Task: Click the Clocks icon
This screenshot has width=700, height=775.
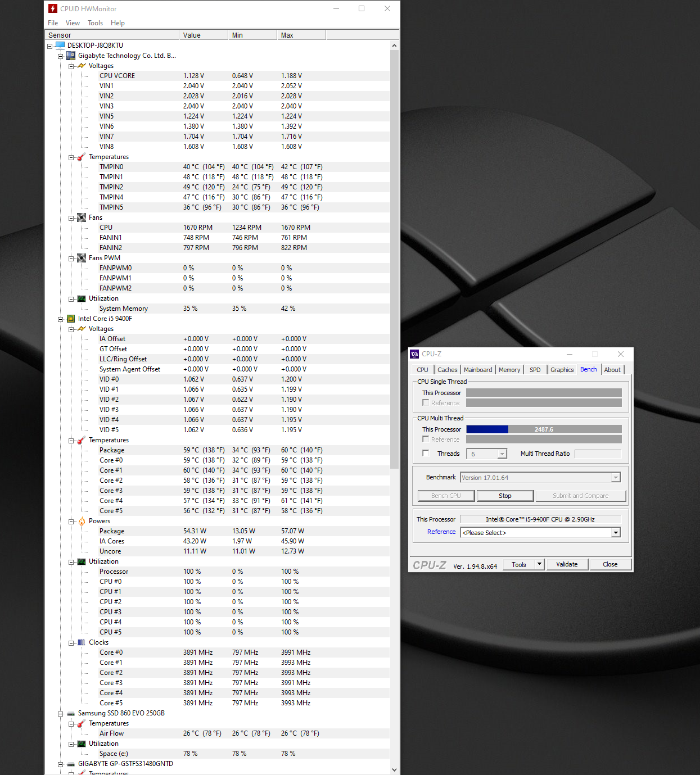Action: [82, 642]
